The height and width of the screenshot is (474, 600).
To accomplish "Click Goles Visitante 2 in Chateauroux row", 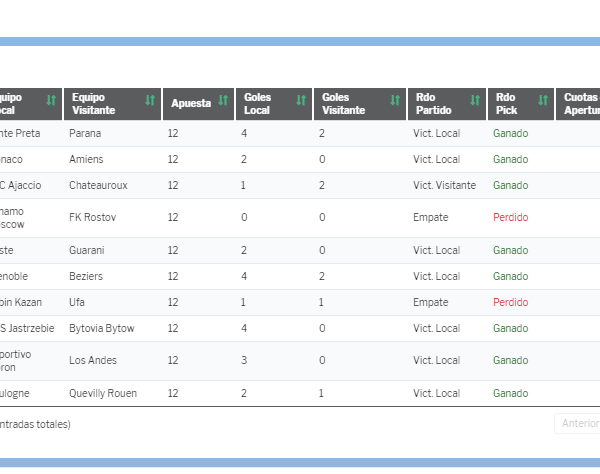I will click(x=322, y=185).
